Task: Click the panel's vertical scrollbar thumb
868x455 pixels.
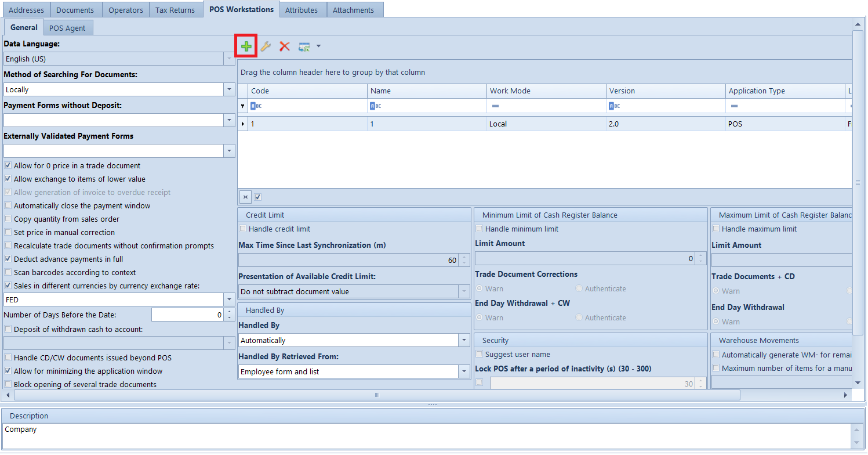Action: coord(858,183)
